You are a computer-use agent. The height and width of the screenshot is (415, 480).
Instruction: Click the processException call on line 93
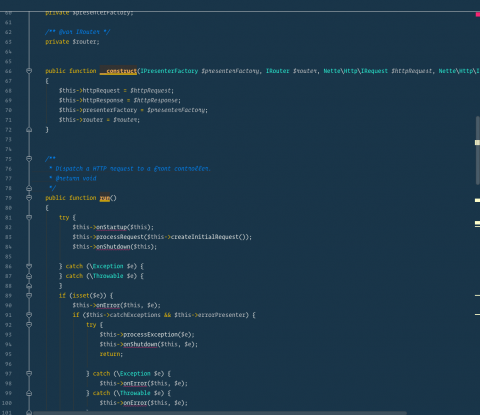(x=151, y=334)
